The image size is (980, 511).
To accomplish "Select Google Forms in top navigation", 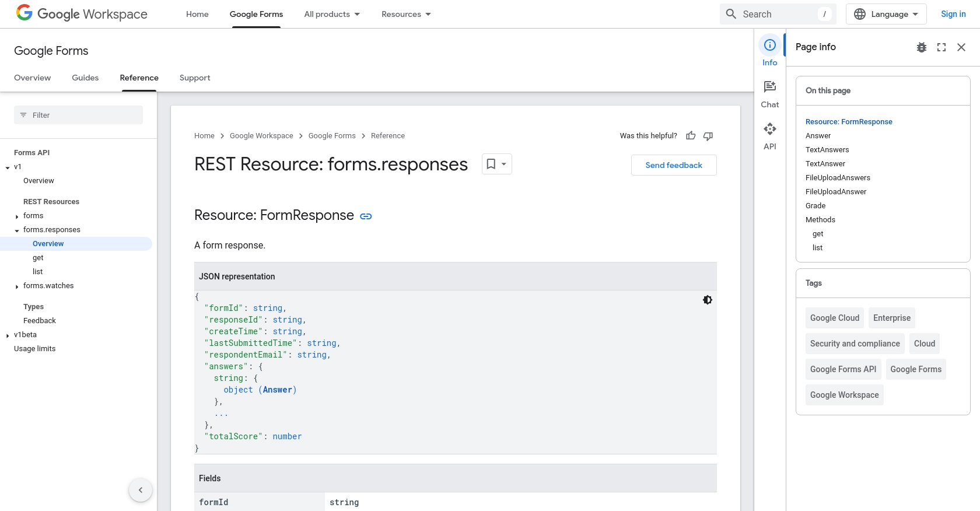I will pos(256,14).
